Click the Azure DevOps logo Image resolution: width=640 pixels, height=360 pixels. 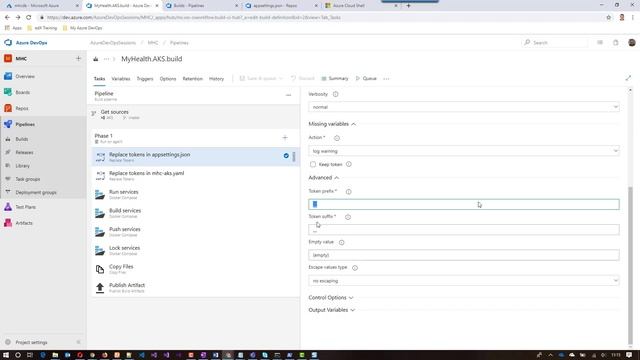point(26,42)
